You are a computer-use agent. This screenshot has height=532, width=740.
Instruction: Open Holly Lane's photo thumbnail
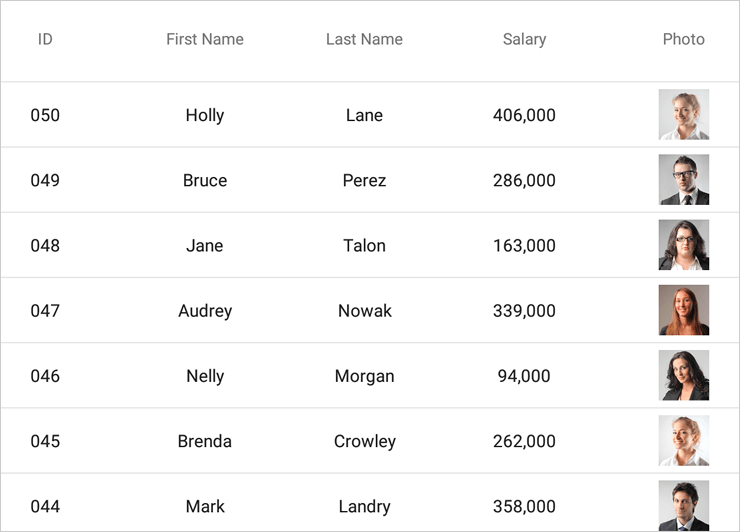[x=683, y=114]
